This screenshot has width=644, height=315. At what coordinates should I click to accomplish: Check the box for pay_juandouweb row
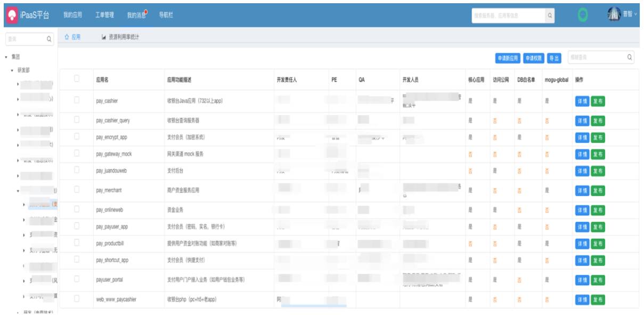coord(77,171)
